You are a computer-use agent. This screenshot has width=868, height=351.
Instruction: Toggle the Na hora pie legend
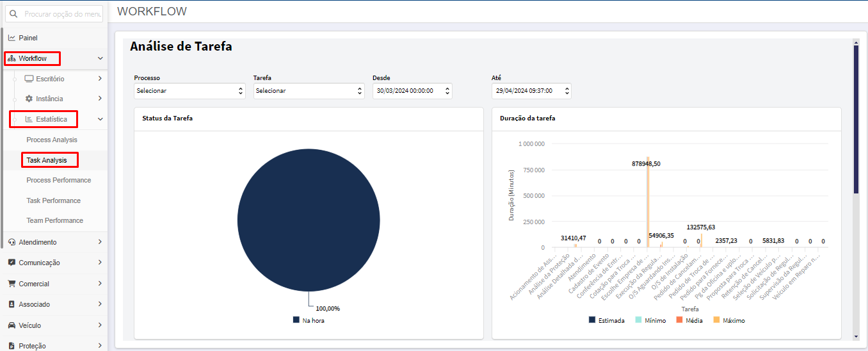(309, 320)
